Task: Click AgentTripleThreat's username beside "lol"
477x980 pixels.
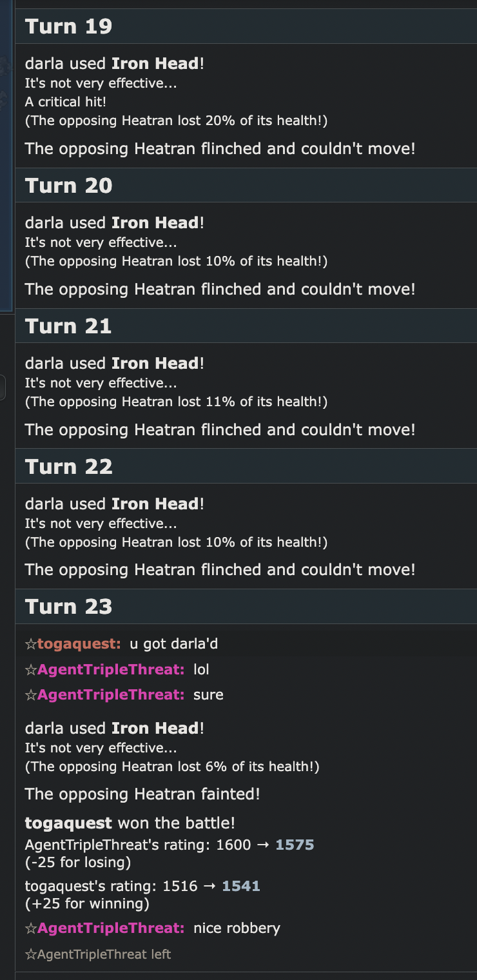Action: click(111, 670)
